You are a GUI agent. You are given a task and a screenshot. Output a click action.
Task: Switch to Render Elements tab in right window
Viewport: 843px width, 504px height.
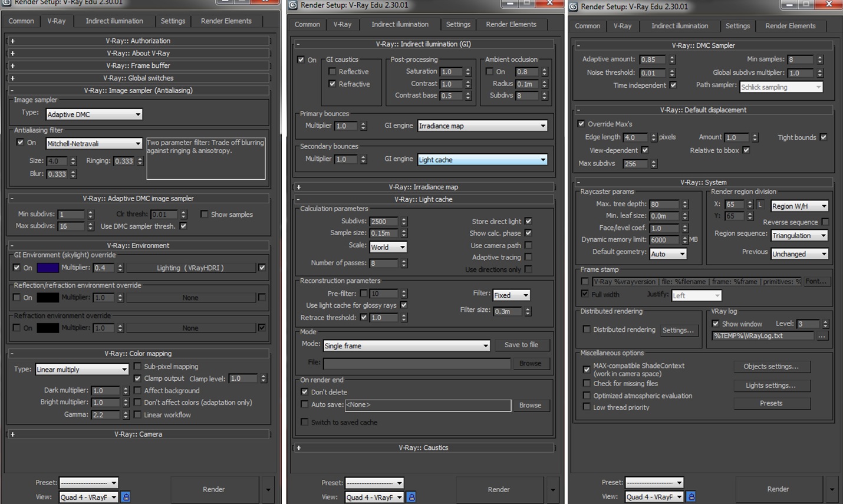point(791,26)
